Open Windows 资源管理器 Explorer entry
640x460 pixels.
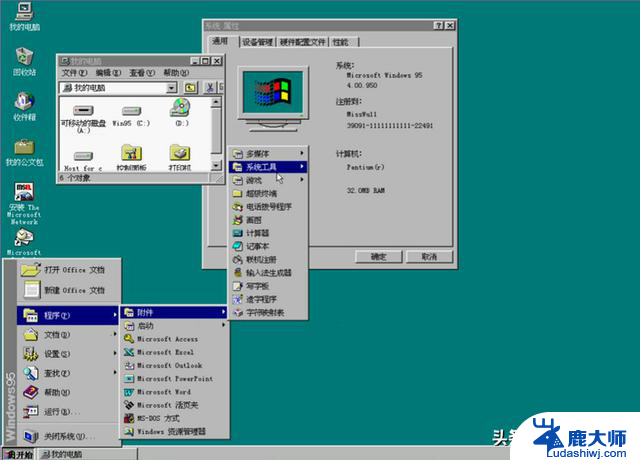tap(174, 431)
